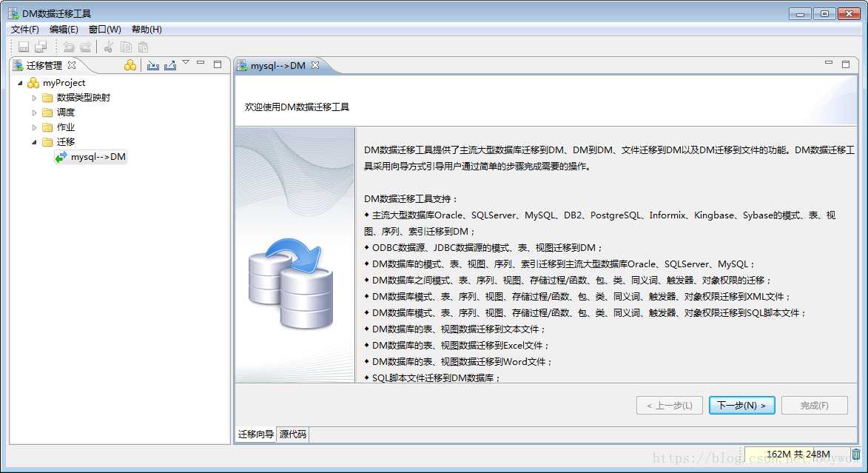Minimize the DM数据迁移工具 window
The width and height of the screenshot is (868, 473).
800,14
